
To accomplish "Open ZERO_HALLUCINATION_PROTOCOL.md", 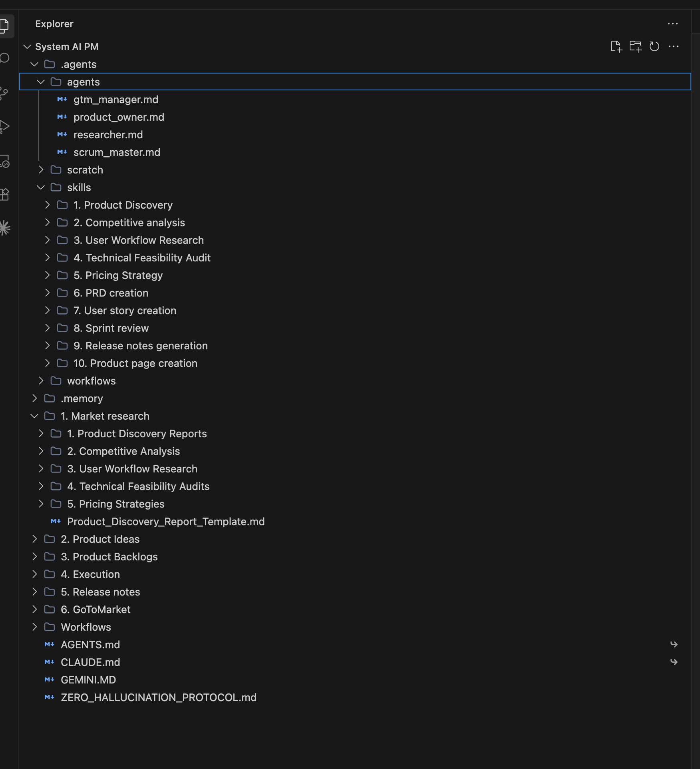I will pos(159,697).
